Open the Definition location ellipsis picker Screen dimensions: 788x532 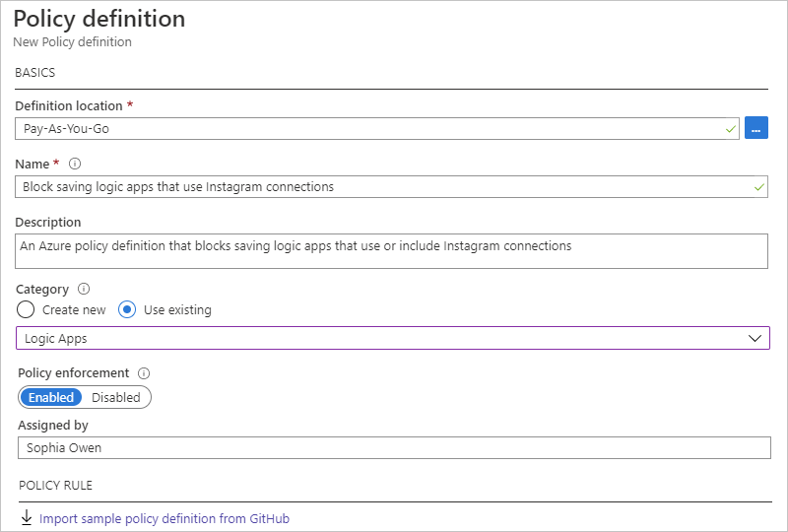pos(756,128)
